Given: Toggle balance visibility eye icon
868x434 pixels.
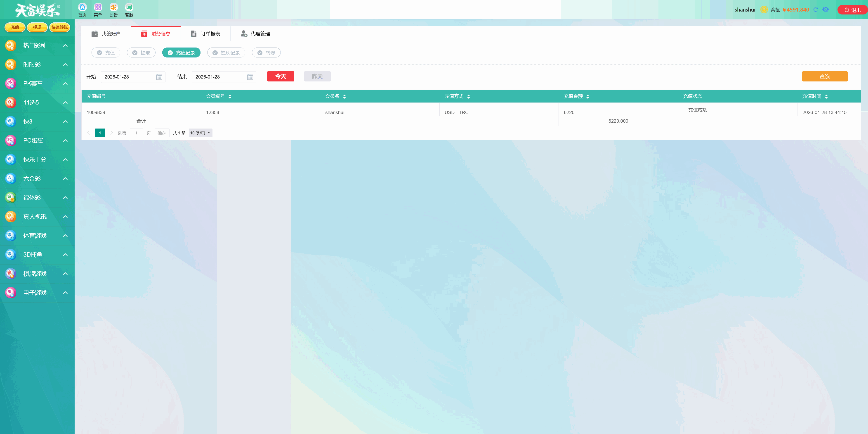Looking at the screenshot, I should [x=826, y=10].
